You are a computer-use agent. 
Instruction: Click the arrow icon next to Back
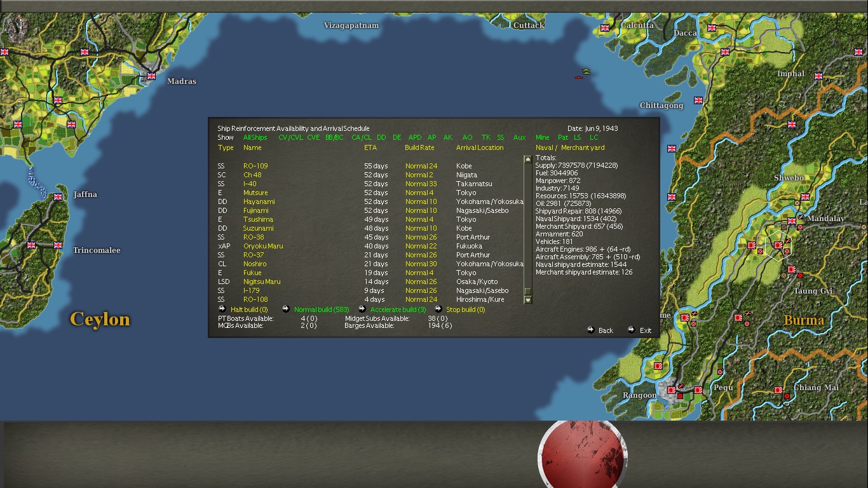coord(591,330)
